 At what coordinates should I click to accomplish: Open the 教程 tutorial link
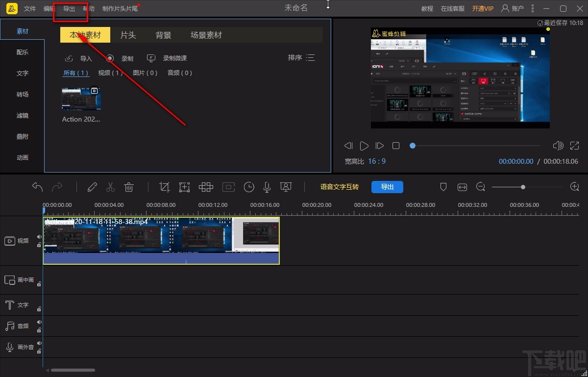pos(427,9)
